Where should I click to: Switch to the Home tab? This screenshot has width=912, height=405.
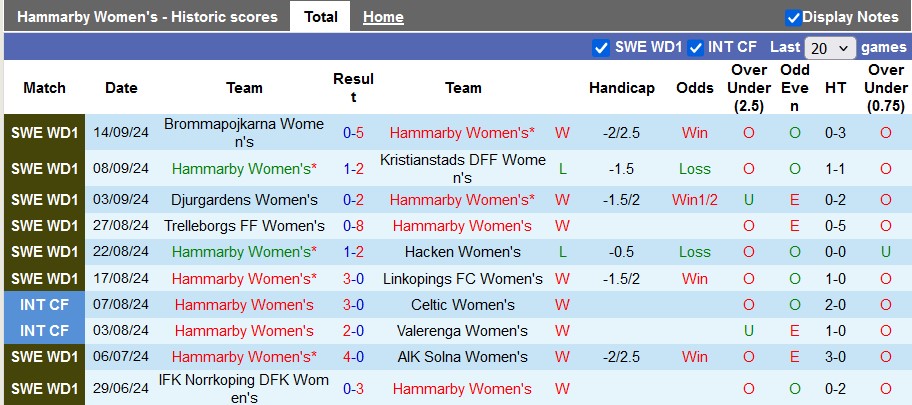[383, 17]
